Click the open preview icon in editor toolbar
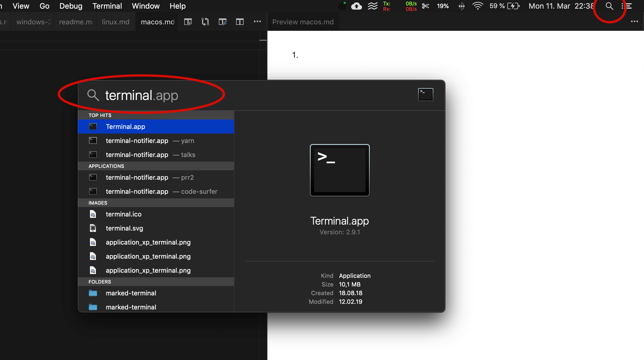Screen dimensions: 644x360 point(188,22)
